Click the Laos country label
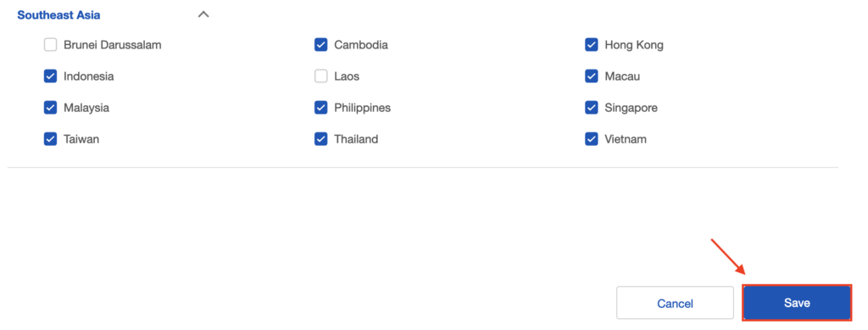The height and width of the screenshot is (330, 868). coord(347,76)
